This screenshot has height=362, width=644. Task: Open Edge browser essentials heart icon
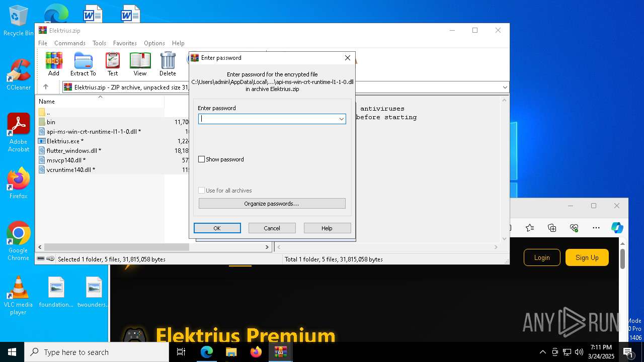pos(574,228)
